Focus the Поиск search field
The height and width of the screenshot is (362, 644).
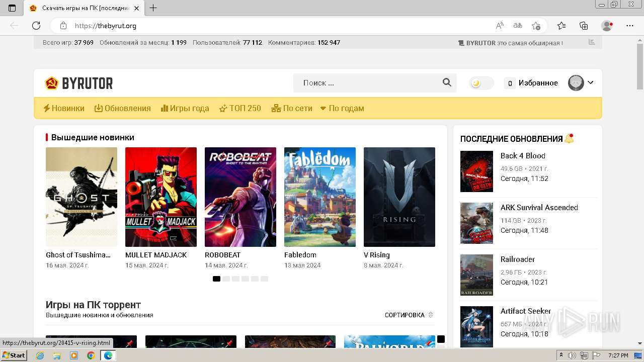(367, 83)
